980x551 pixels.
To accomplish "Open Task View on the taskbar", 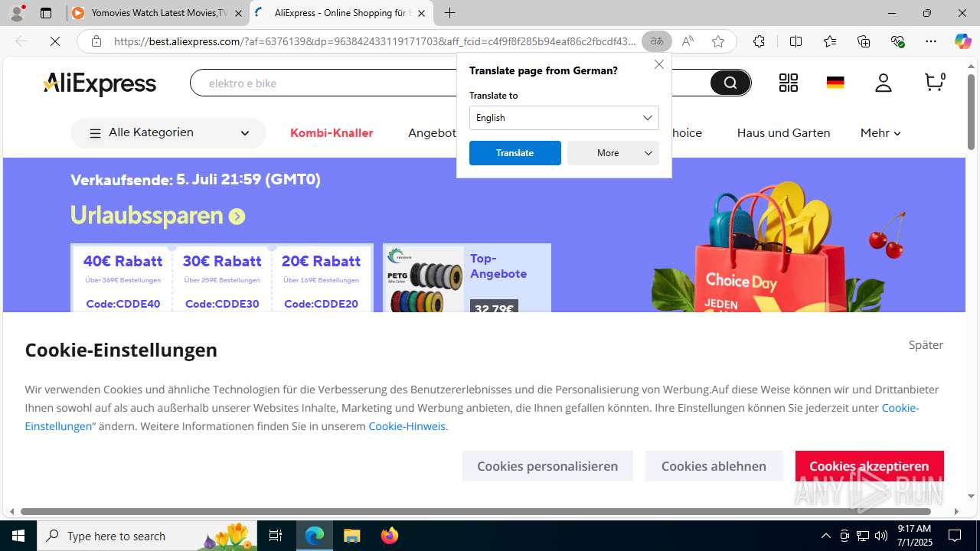I will (276, 536).
